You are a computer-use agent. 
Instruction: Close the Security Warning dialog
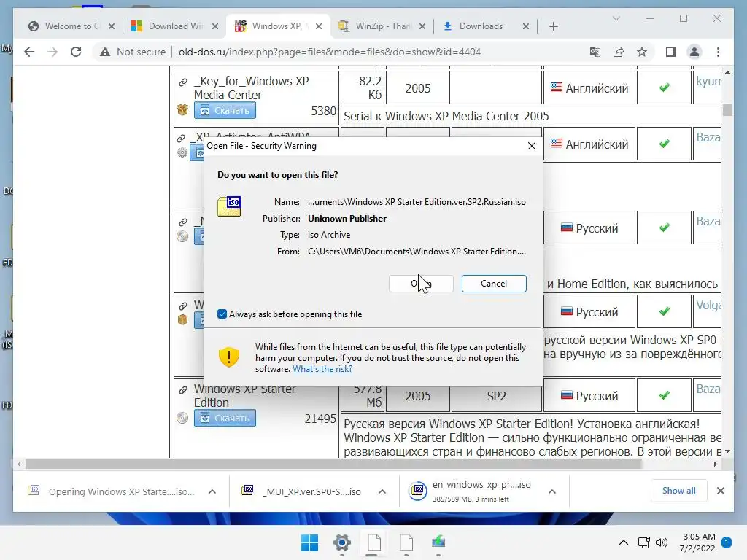click(532, 146)
